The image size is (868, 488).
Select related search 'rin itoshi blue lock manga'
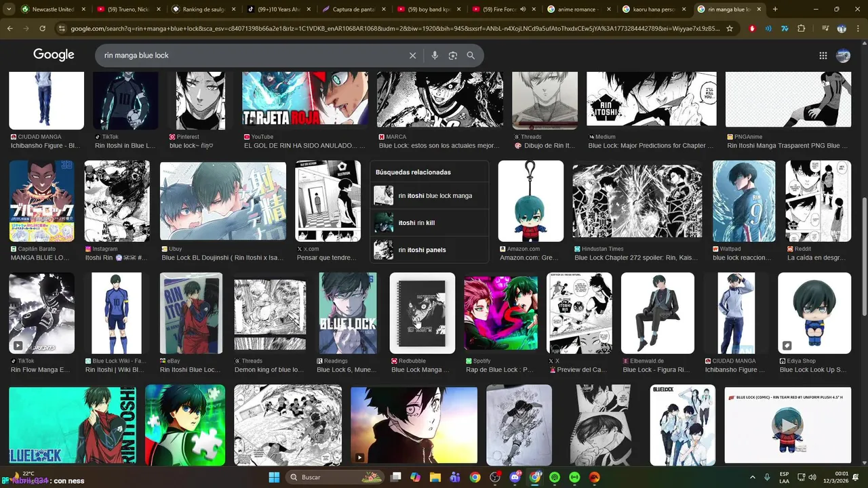pyautogui.click(x=429, y=196)
